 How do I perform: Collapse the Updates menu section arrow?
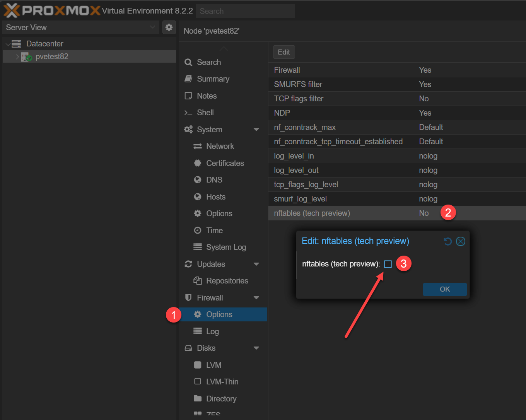256,264
